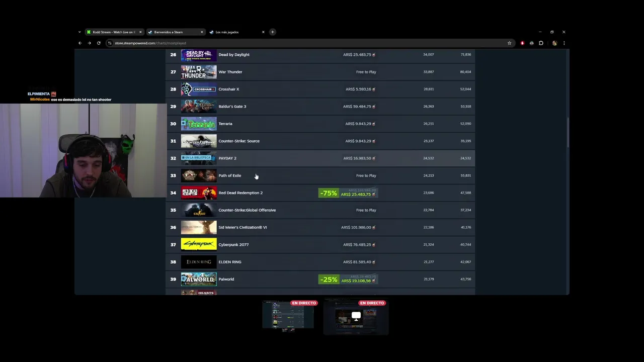Open Cyberpunk 2077 title link
The width and height of the screenshot is (644, 362).
point(233,244)
